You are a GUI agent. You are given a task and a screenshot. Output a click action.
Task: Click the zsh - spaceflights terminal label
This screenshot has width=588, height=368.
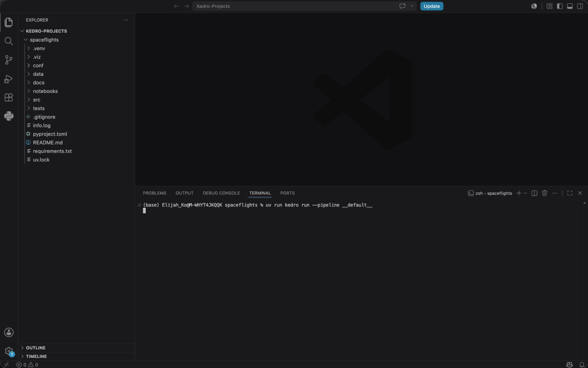490,193
